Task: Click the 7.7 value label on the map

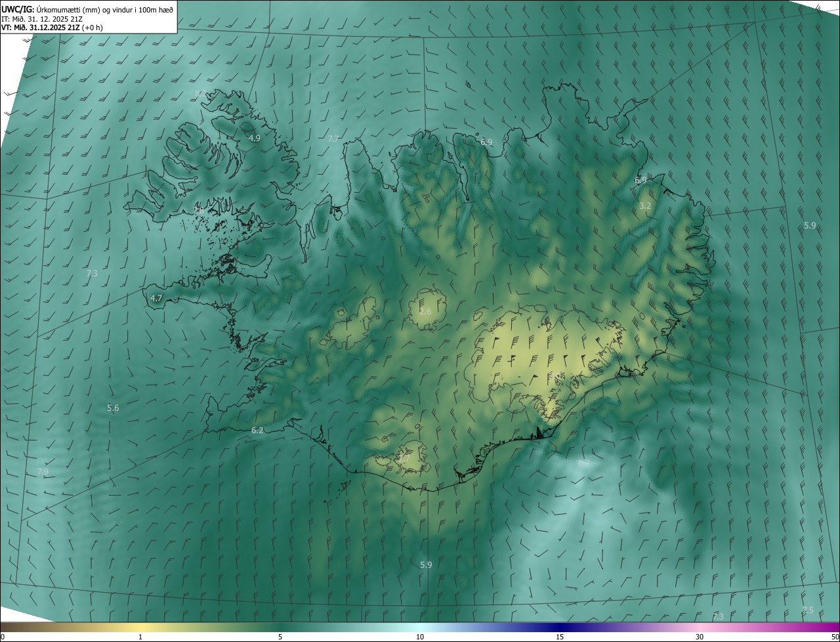Action: pyautogui.click(x=333, y=139)
